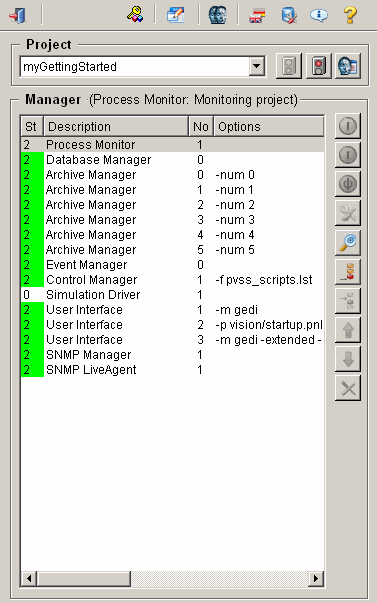
Task: Click the Description column header
Action: coord(116,127)
